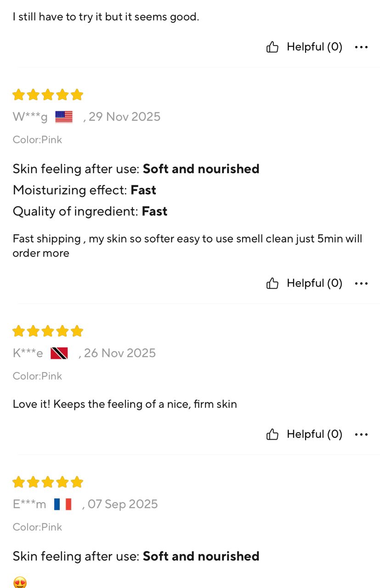Click "Helpful (0)" text on W***g's review
Viewport: 380px width, 588px height.
point(314,283)
